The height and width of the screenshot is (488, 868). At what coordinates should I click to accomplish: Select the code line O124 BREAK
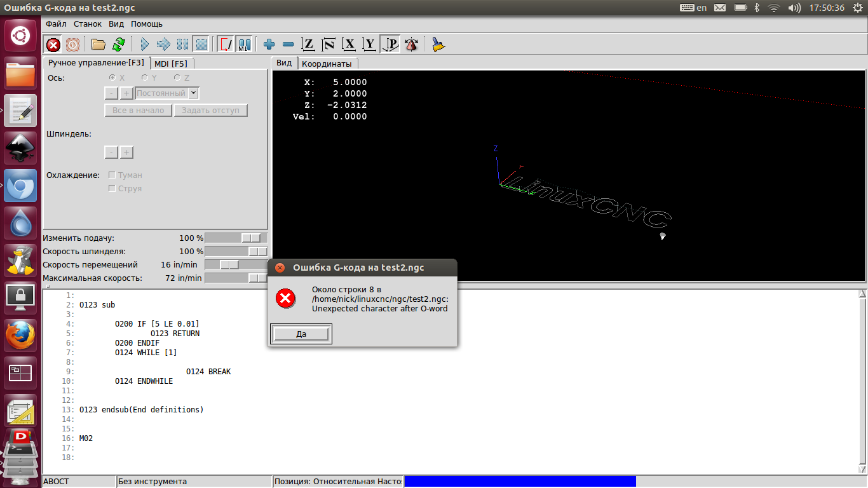click(x=208, y=372)
